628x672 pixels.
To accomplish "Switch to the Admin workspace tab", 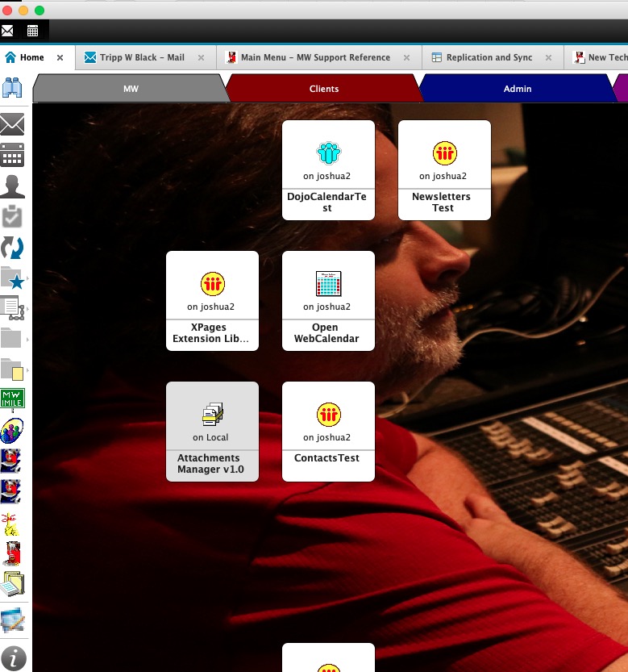I will click(517, 89).
